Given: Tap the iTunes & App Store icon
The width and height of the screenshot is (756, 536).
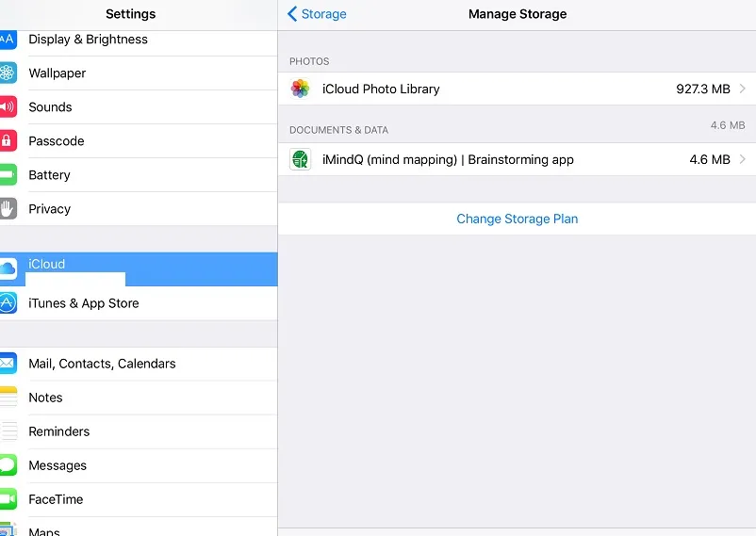Looking at the screenshot, I should click(8, 303).
